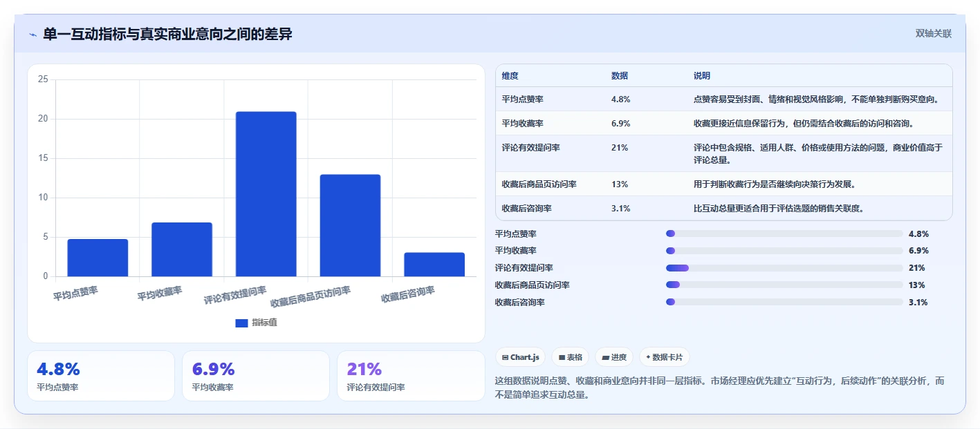Click the lightning icon beside the card title
This screenshot has height=429, width=980.
[33, 35]
